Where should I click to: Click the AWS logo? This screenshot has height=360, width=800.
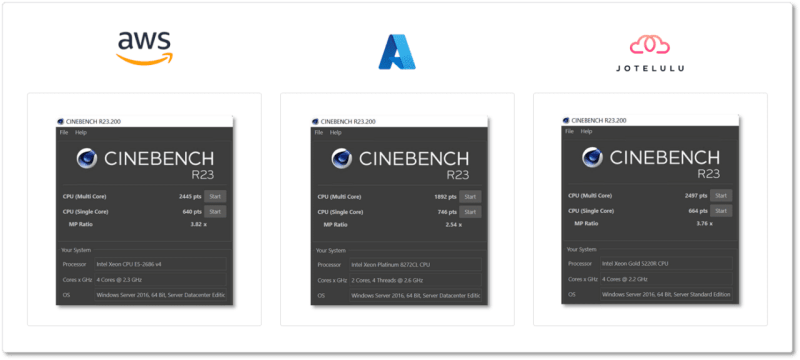[x=144, y=48]
